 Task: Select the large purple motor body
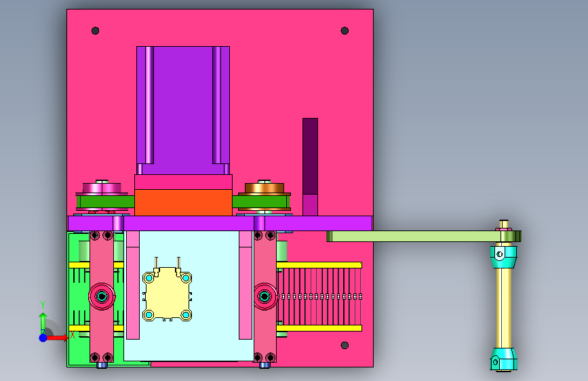(x=183, y=111)
